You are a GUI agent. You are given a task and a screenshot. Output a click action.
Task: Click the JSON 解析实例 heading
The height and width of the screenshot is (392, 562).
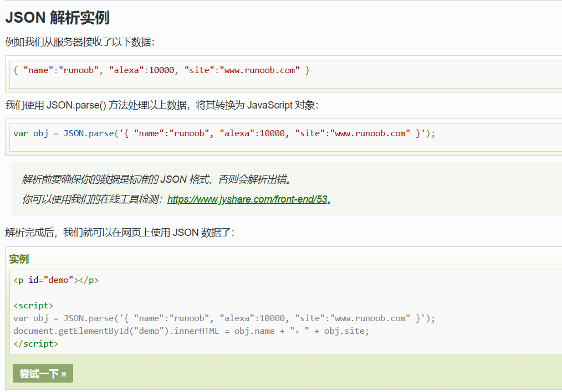[x=57, y=18]
